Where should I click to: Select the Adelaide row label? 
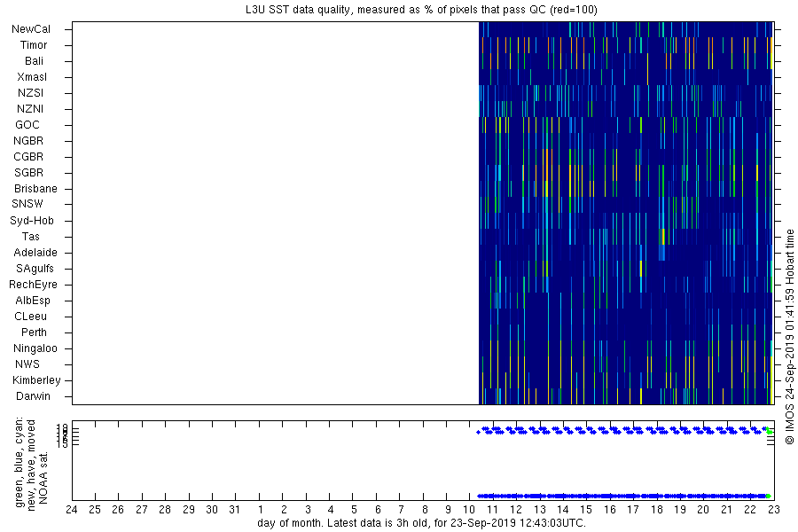coord(35,252)
